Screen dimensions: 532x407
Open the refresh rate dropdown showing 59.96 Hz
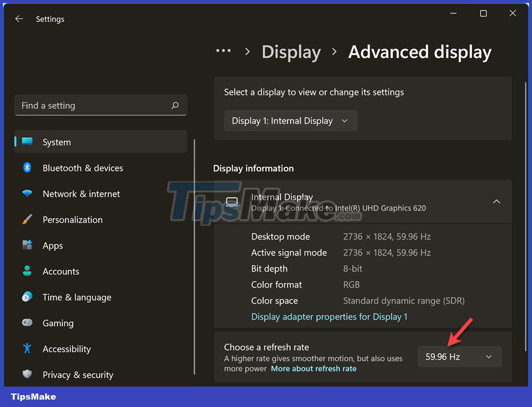460,356
